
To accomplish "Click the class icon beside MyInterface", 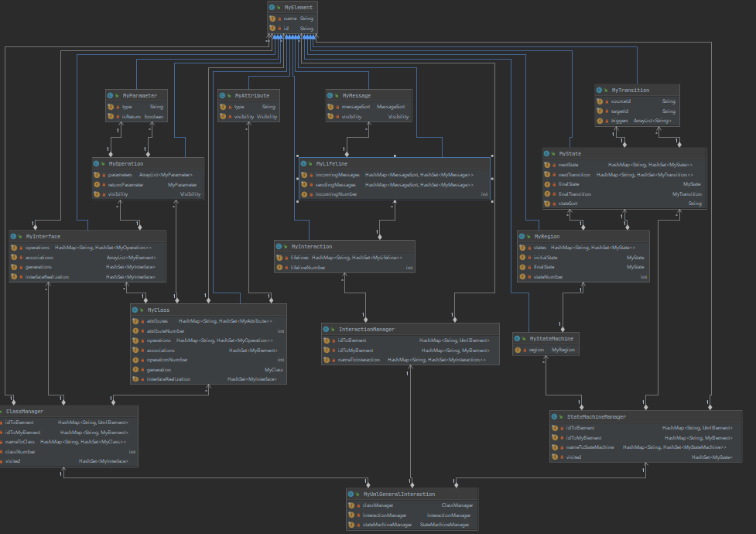I will coord(13,236).
